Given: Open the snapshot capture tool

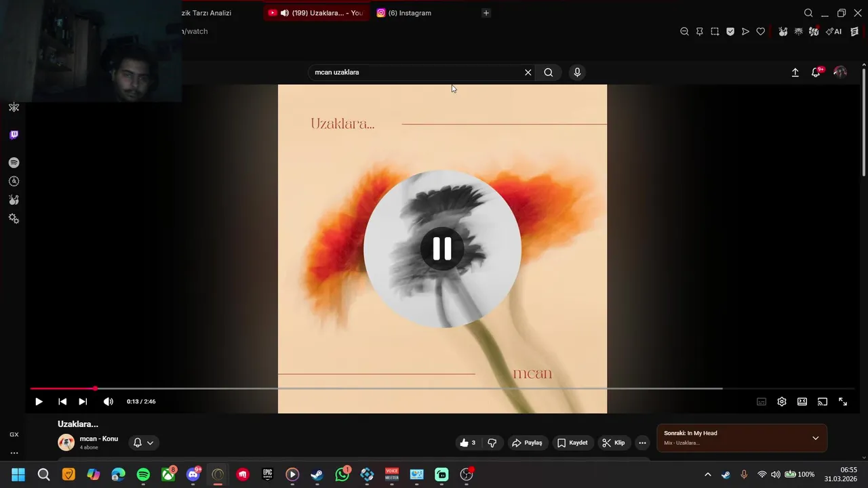Looking at the screenshot, I should pos(715,31).
